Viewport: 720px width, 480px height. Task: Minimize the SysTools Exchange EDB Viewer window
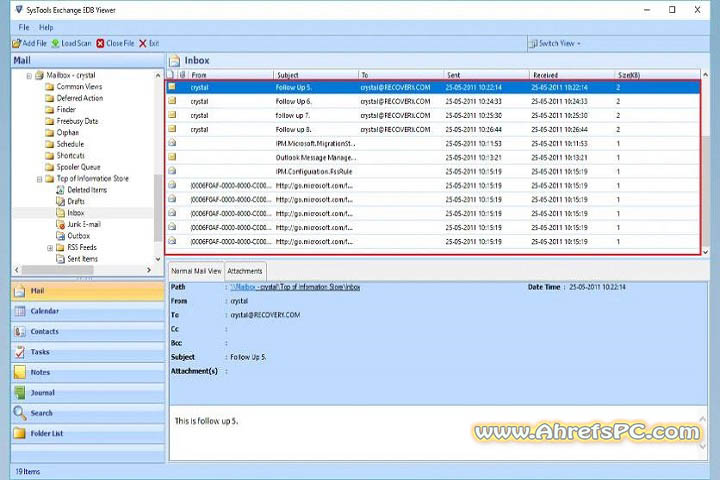[x=647, y=10]
